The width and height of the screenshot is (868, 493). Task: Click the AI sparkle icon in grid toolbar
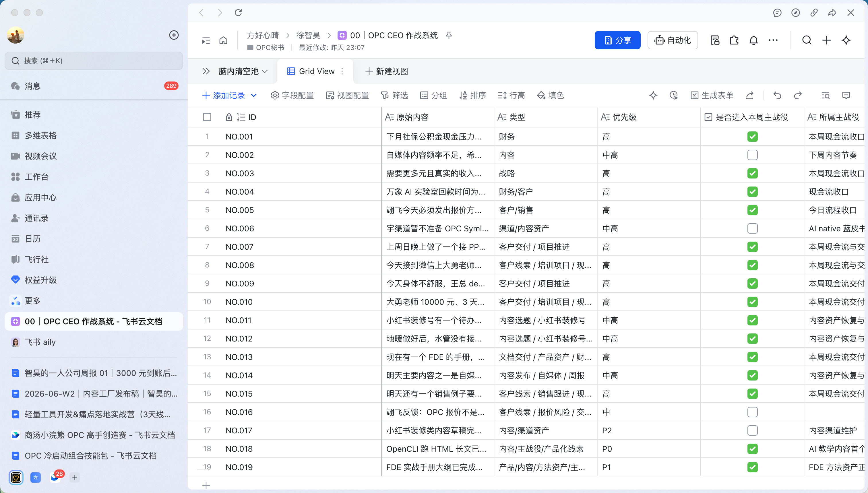tap(653, 96)
